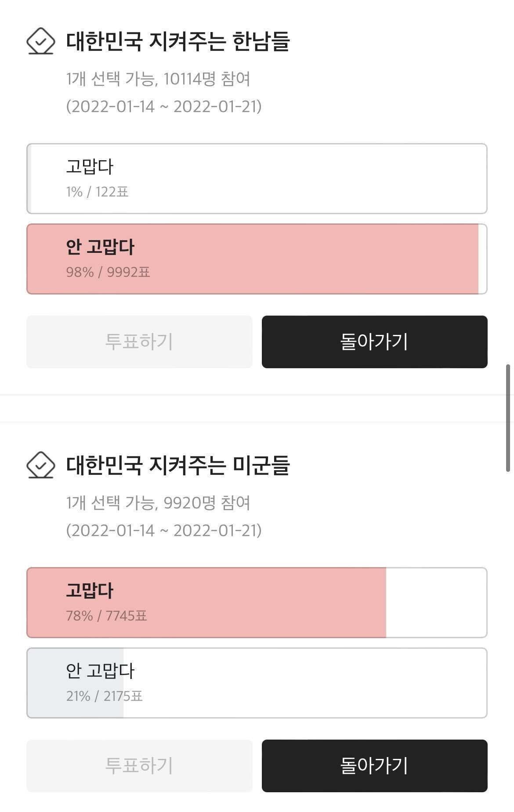Image resolution: width=514 pixels, height=812 pixels.
Task: Select 안 고맙다 in the 한남들 poll
Action: (x=257, y=259)
